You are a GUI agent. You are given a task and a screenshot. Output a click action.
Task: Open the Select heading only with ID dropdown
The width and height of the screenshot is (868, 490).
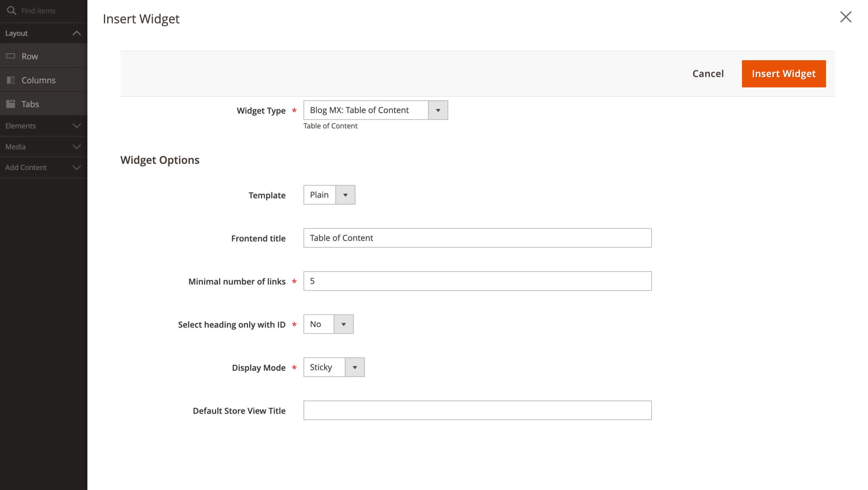pyautogui.click(x=344, y=324)
